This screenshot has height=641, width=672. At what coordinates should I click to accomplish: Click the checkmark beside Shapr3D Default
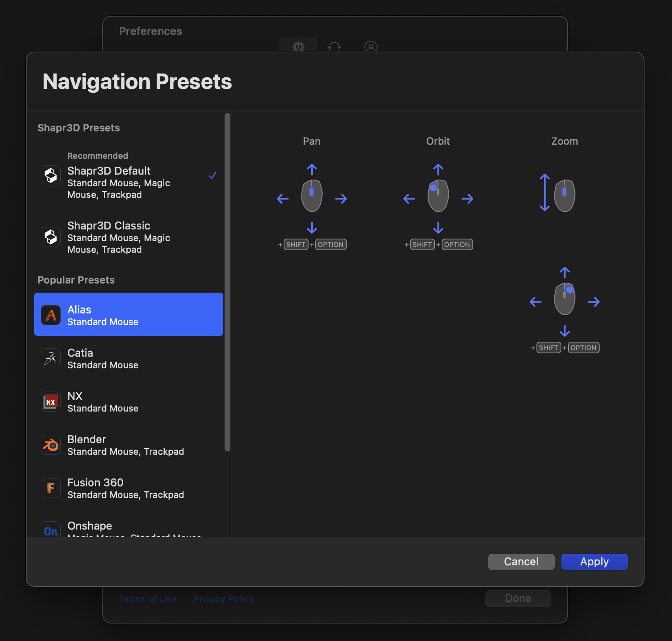coord(212,176)
